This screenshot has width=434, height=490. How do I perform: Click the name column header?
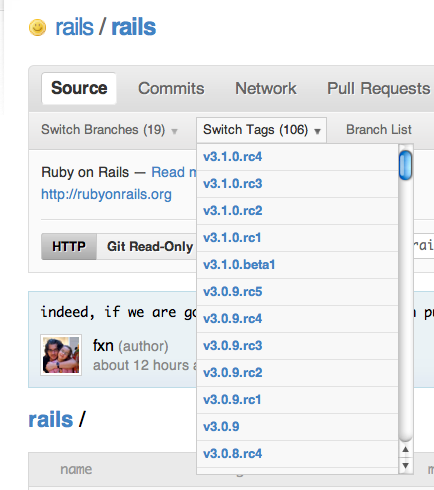[76, 469]
